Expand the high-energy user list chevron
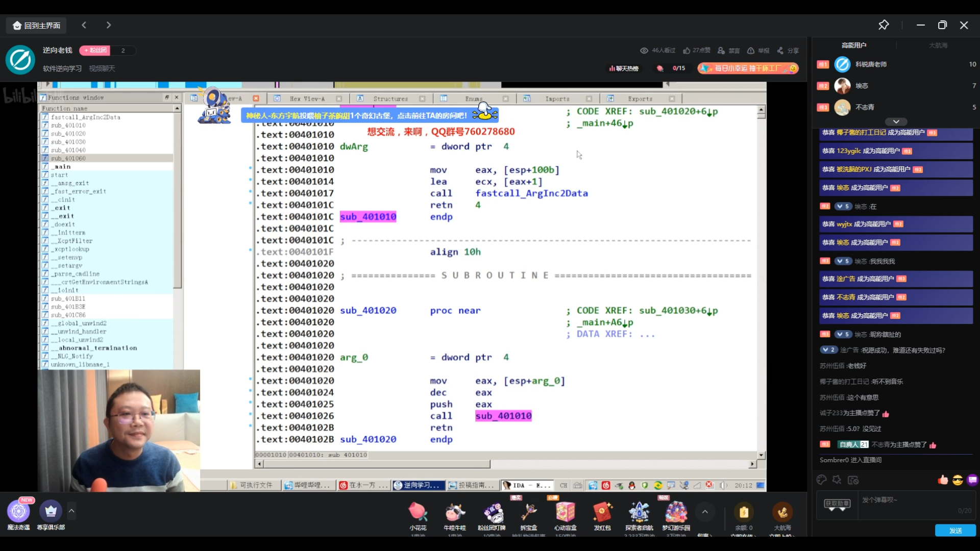 [896, 121]
